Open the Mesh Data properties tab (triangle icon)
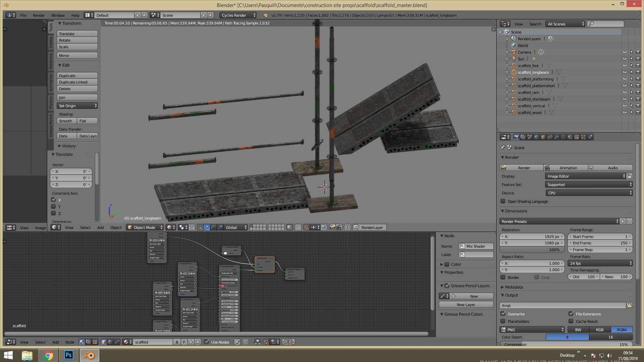The width and height of the screenshot is (644, 362). [563, 137]
